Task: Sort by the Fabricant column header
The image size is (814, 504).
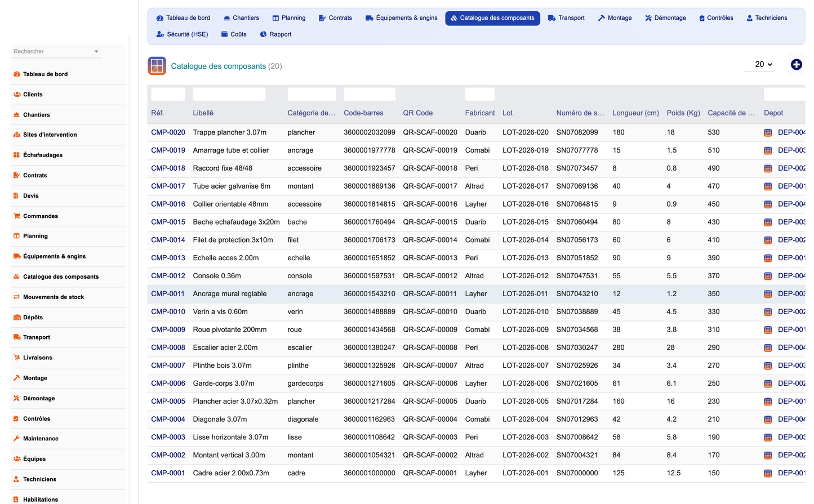Action: click(480, 113)
